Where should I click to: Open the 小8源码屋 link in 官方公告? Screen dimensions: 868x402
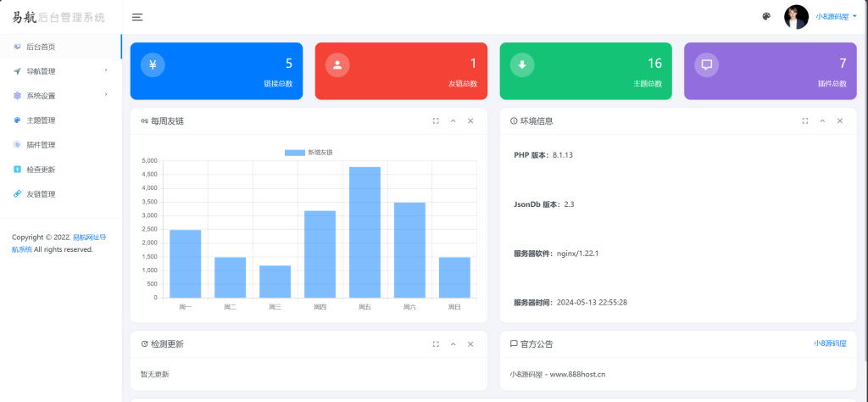click(830, 343)
